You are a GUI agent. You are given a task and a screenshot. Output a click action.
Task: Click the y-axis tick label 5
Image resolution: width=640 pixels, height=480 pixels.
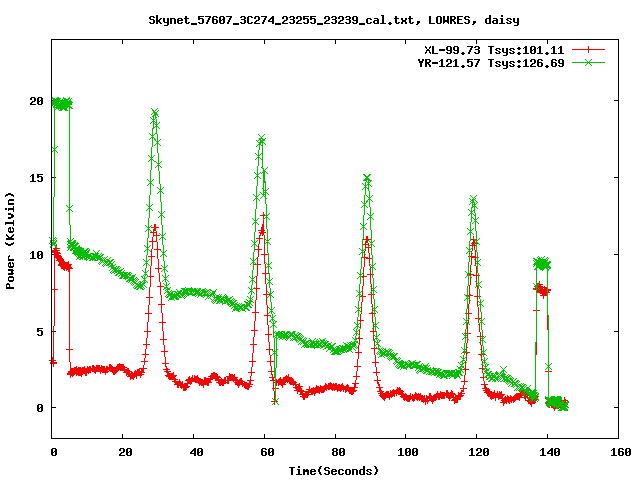[x=40, y=332]
